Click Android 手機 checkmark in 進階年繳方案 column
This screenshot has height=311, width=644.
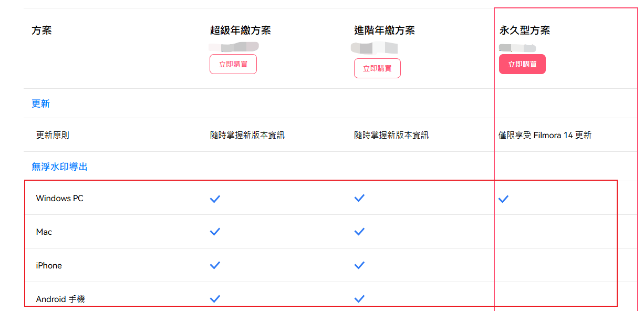pyautogui.click(x=359, y=299)
